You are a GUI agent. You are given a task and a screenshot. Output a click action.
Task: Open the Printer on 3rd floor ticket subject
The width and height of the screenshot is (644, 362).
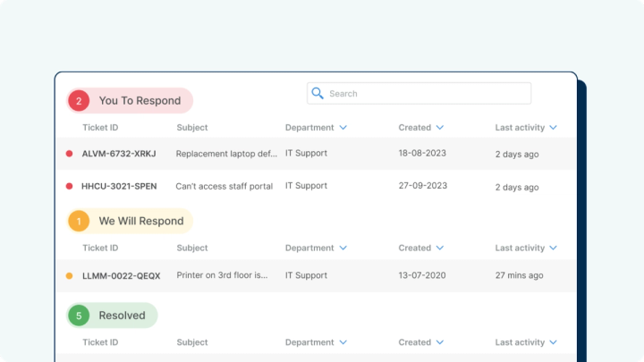(x=222, y=275)
